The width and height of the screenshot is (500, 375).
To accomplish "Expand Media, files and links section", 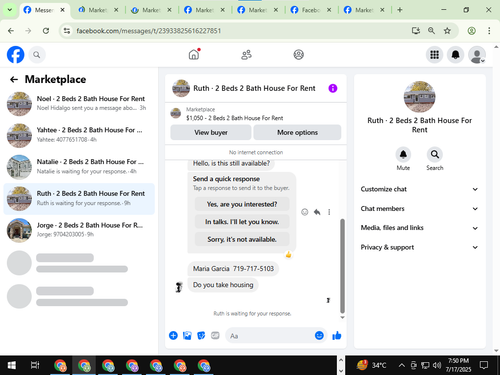I will point(419,228).
